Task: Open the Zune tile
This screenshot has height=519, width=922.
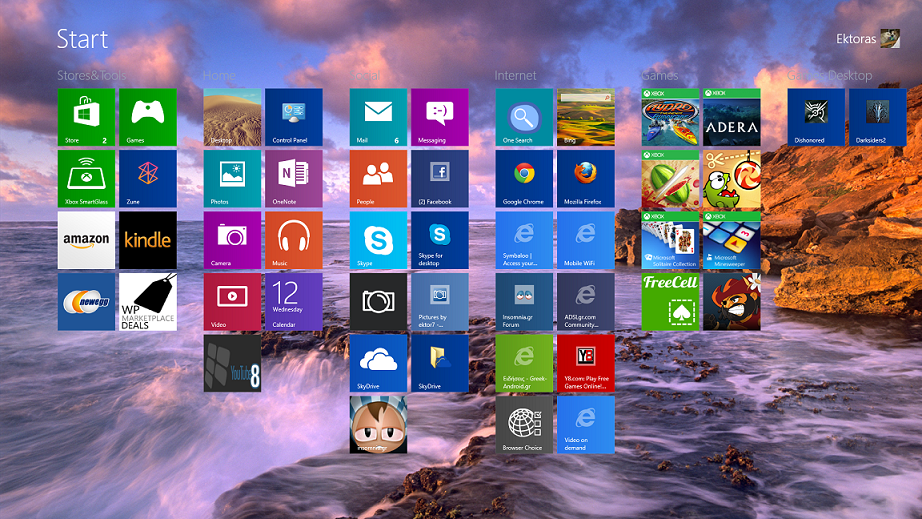Action: (x=148, y=179)
